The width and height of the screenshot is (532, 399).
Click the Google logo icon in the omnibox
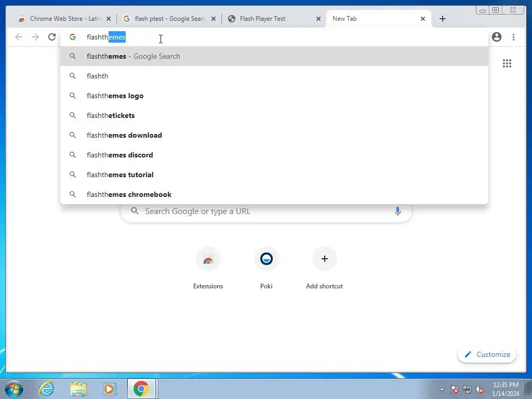pyautogui.click(x=73, y=37)
